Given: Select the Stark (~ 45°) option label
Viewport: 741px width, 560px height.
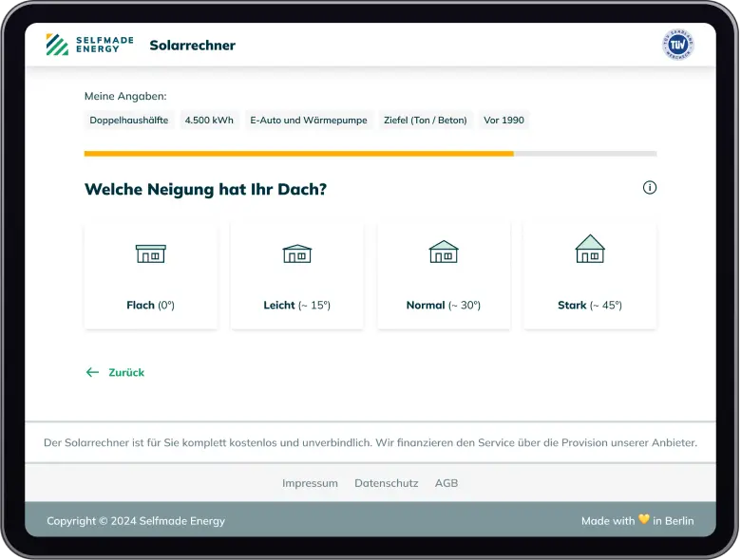Looking at the screenshot, I should coord(590,306).
